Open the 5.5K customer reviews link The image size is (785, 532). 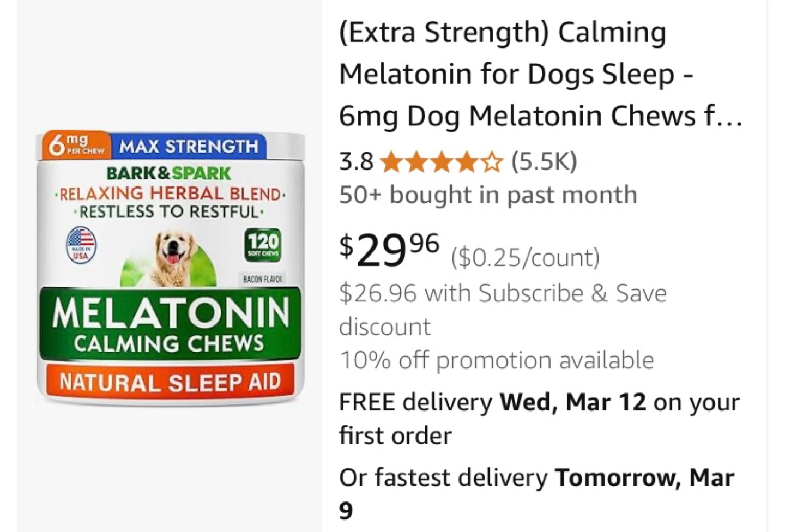click(x=544, y=161)
